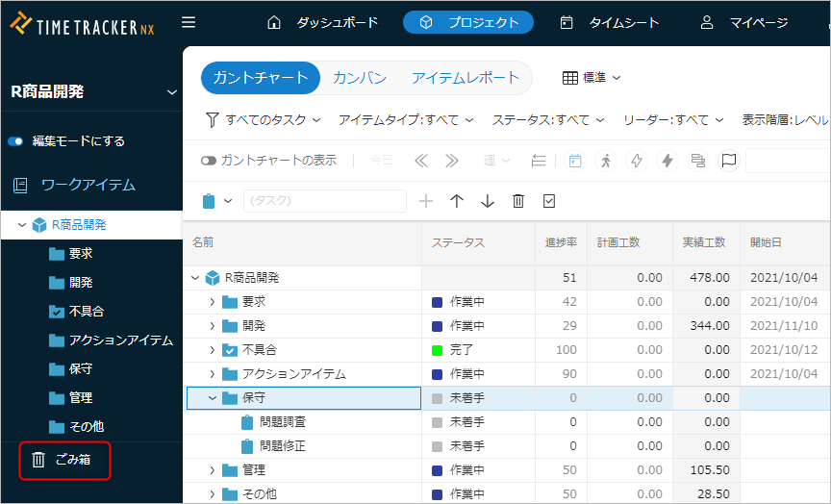Viewport: 831px width, 504px height.
Task: Open the ごみ箱 trash in sidebar
Action: (x=63, y=460)
